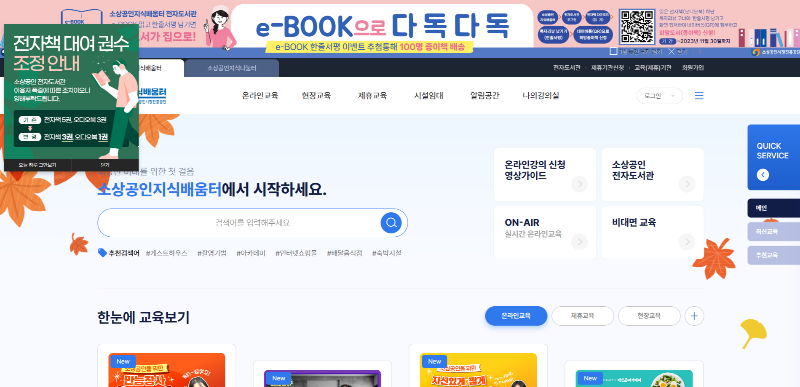Click the 소상공인시장진흥공단 logo in the banner bar
This screenshot has height=387, width=800.
(776, 52)
